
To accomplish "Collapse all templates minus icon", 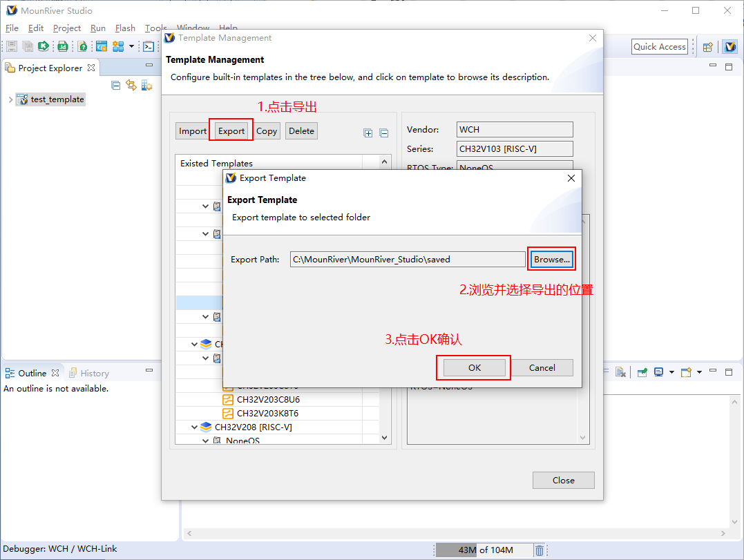I will click(x=384, y=133).
